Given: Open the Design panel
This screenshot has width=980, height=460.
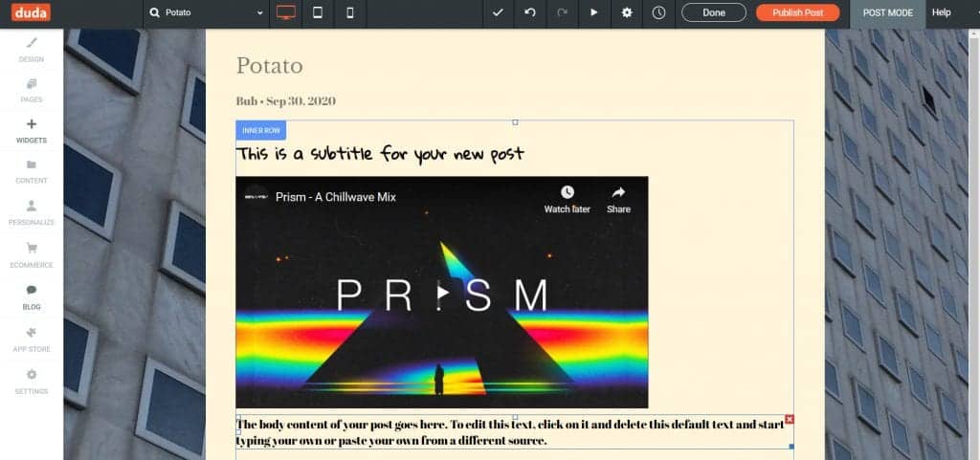Looking at the screenshot, I should (32, 50).
